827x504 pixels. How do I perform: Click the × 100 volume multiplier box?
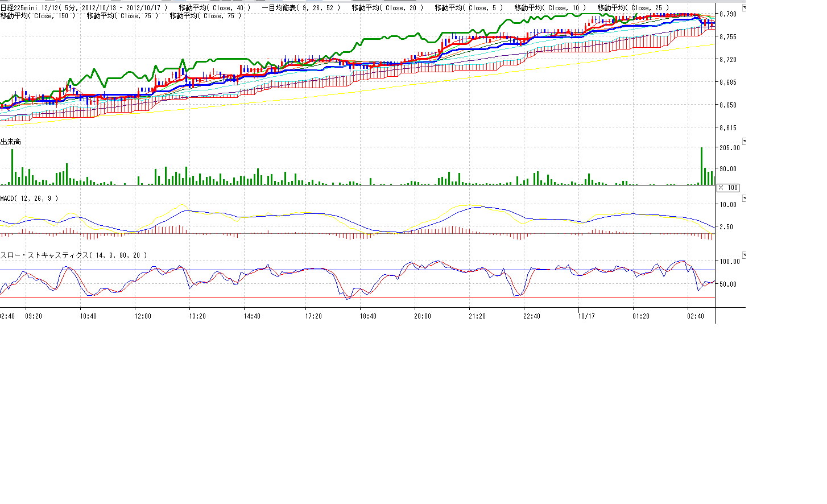[728, 188]
